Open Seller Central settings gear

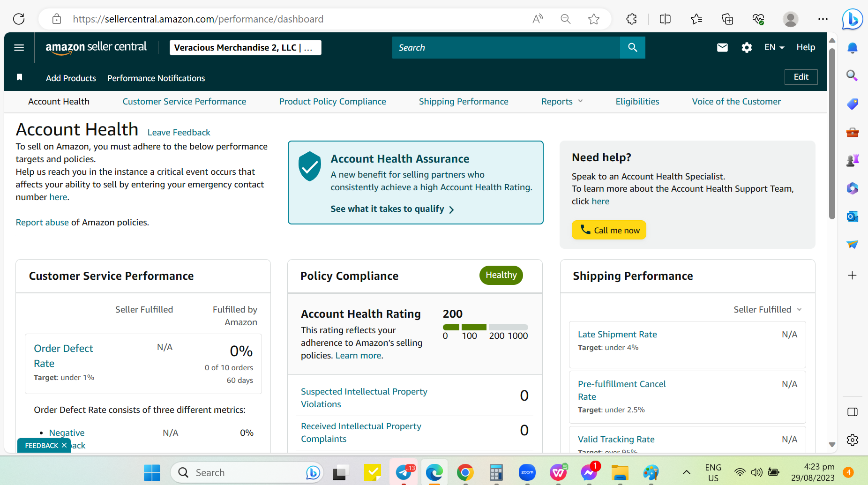[x=747, y=47]
